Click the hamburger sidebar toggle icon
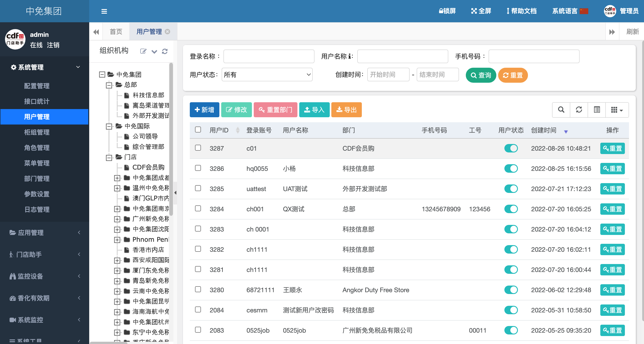 [x=104, y=11]
